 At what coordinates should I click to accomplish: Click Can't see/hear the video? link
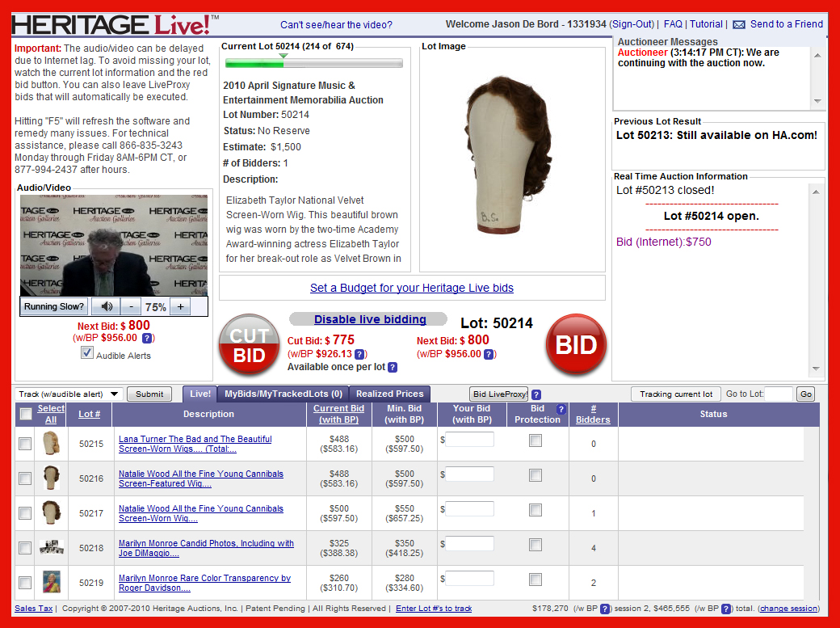coord(336,25)
